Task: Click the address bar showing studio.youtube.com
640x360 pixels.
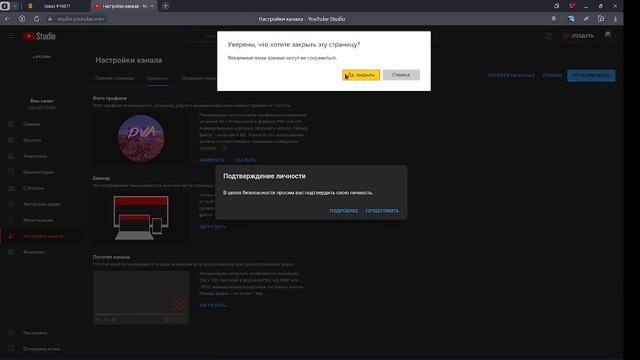Action: [x=80, y=19]
